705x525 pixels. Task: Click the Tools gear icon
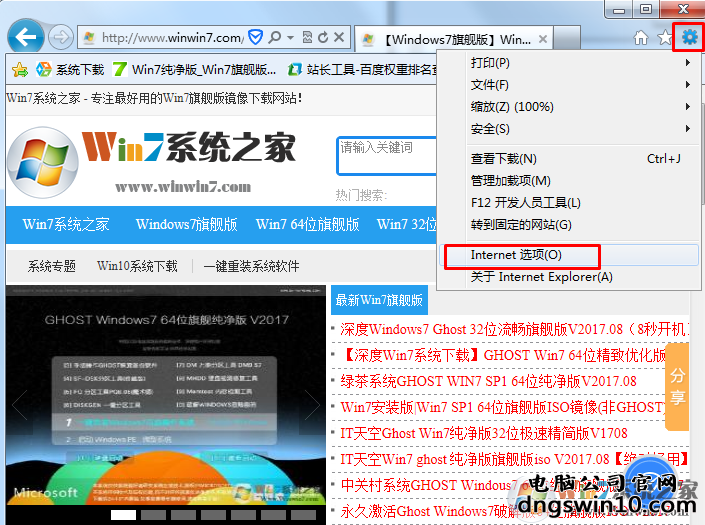[689, 37]
